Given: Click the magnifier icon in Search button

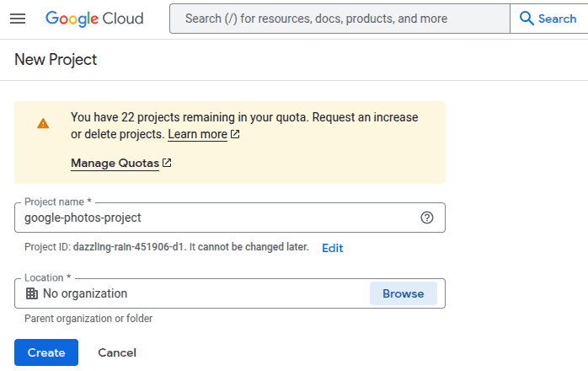Looking at the screenshot, I should pos(527,19).
